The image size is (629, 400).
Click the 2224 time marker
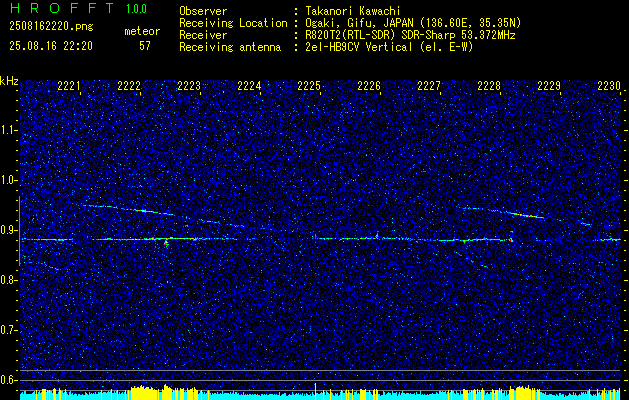point(249,86)
